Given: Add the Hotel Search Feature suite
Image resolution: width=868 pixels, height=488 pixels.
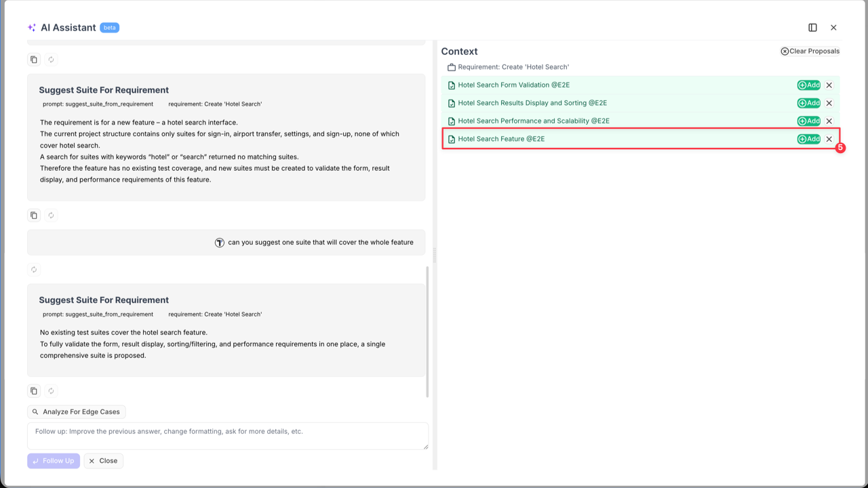Looking at the screenshot, I should click(808, 138).
